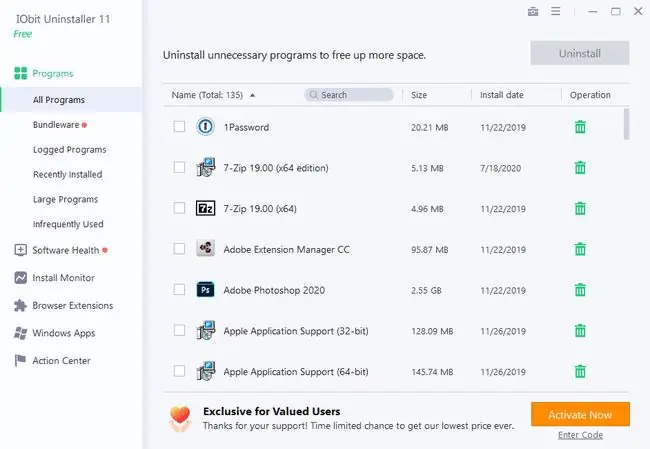Click the trash icon for 7-Zip 19.00 (x64)
This screenshot has width=650, height=449.
(580, 208)
